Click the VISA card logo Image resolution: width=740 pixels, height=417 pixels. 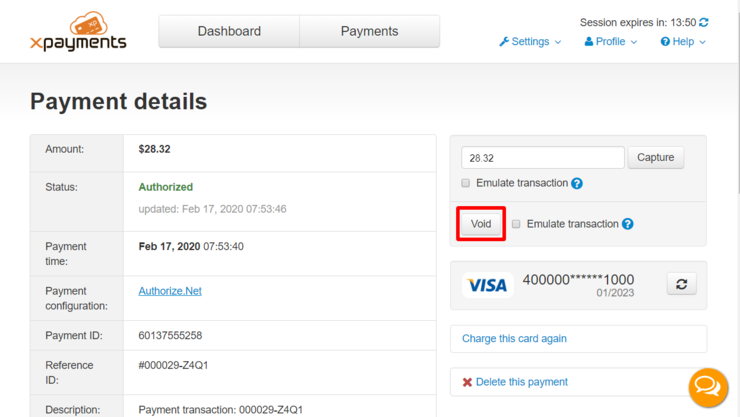[488, 285]
